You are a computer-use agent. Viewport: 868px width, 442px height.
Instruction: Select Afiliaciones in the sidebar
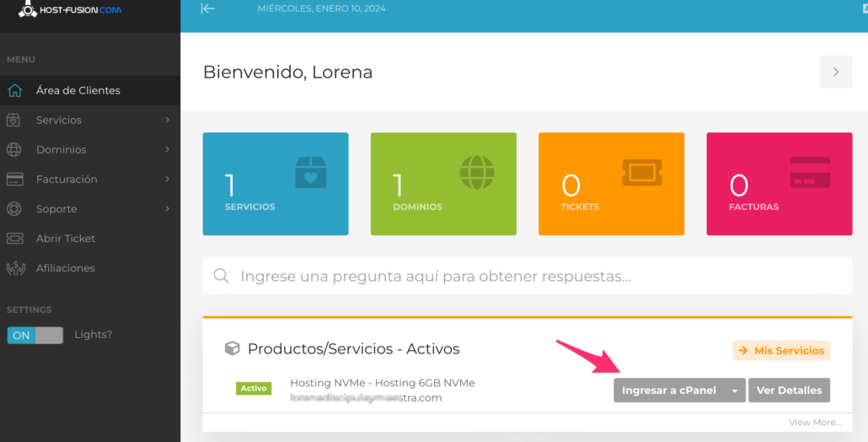click(90, 268)
